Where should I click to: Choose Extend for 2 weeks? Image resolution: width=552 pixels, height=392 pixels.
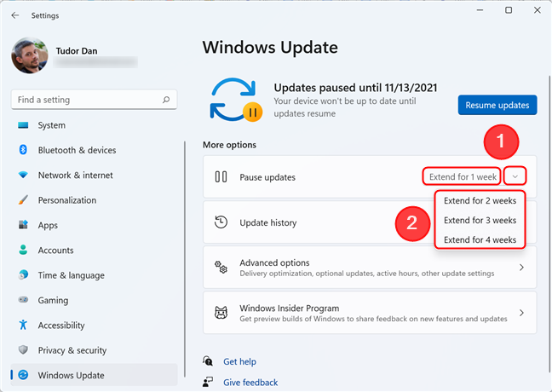(480, 201)
